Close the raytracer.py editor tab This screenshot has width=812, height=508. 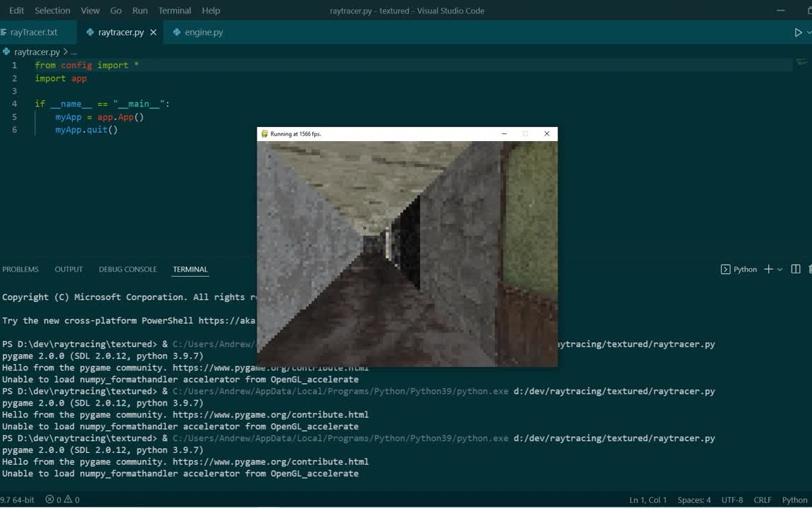pyautogui.click(x=153, y=32)
